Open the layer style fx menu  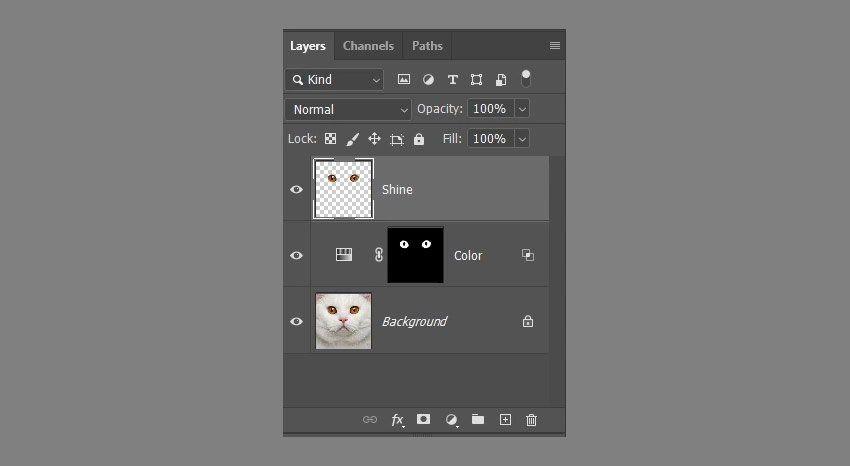pos(397,420)
